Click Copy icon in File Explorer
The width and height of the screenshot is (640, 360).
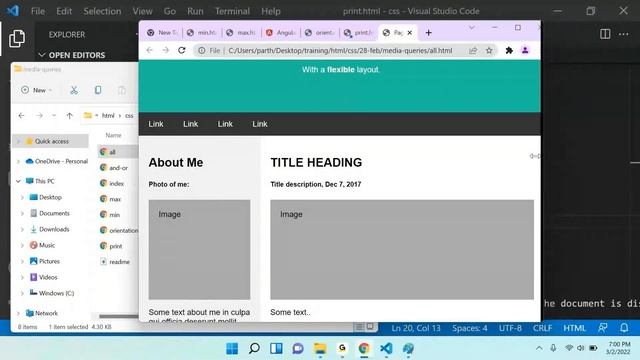pos(98,90)
